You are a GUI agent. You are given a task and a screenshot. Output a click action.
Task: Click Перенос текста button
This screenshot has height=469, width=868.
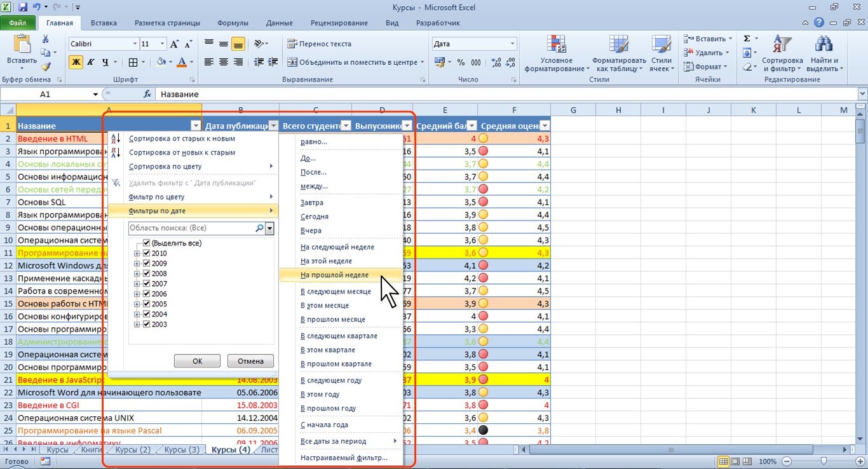(x=319, y=44)
